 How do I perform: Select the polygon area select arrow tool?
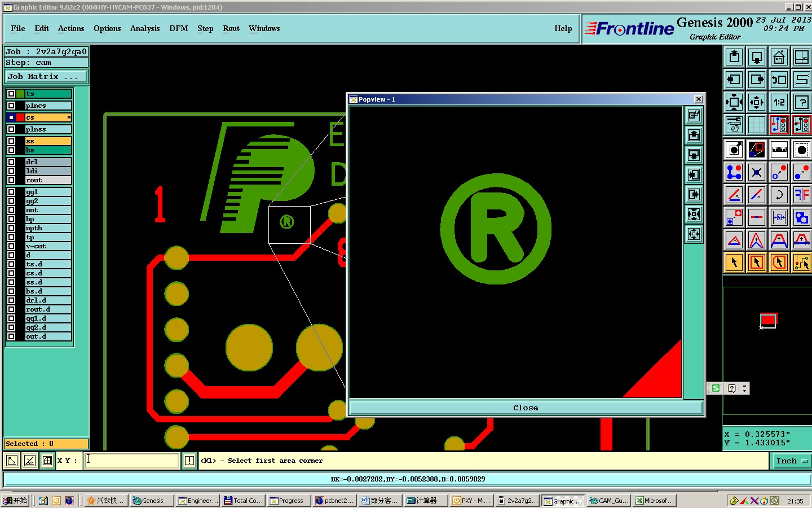(x=779, y=262)
